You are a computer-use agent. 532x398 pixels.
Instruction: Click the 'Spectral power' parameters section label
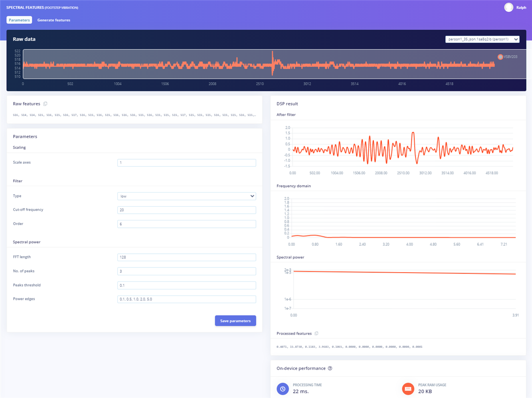pyautogui.click(x=26, y=242)
